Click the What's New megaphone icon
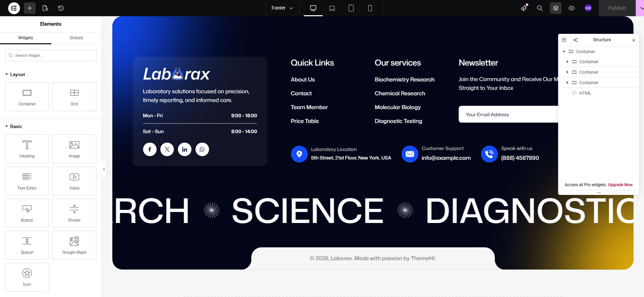 click(x=524, y=8)
